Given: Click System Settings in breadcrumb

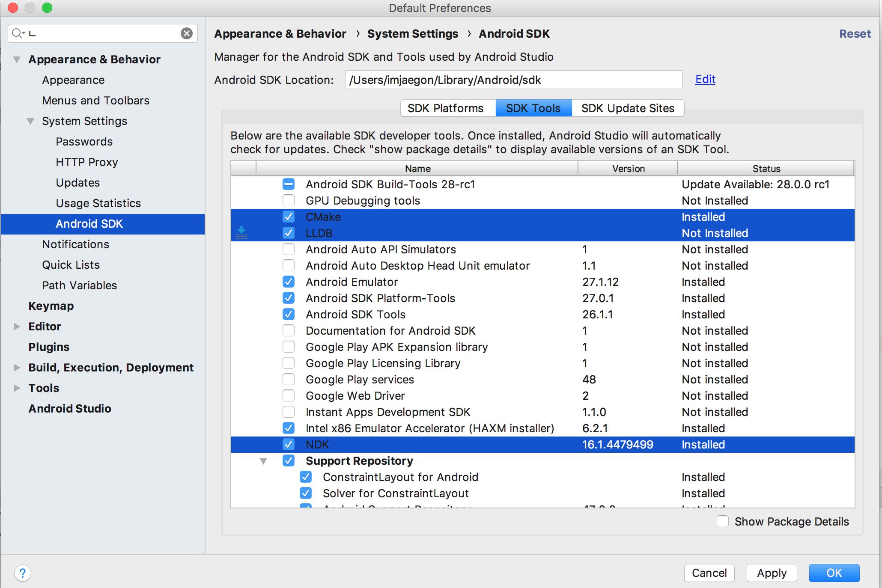Looking at the screenshot, I should tap(413, 34).
